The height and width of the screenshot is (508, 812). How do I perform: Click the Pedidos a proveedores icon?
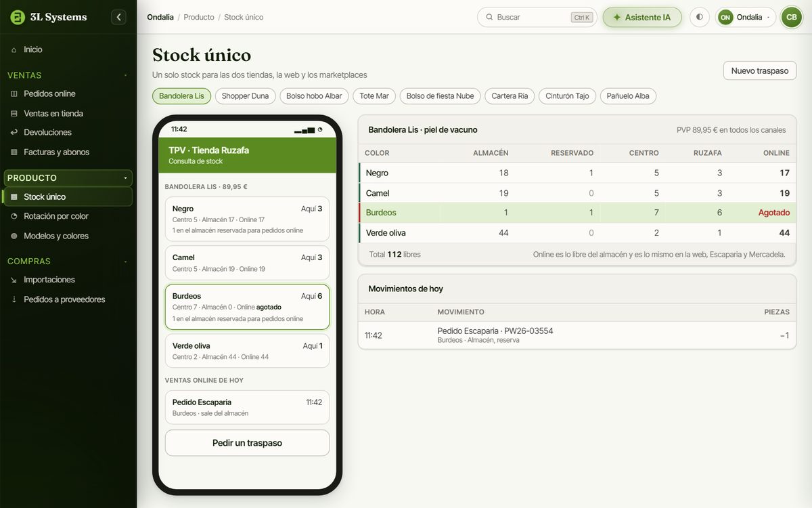tap(14, 299)
